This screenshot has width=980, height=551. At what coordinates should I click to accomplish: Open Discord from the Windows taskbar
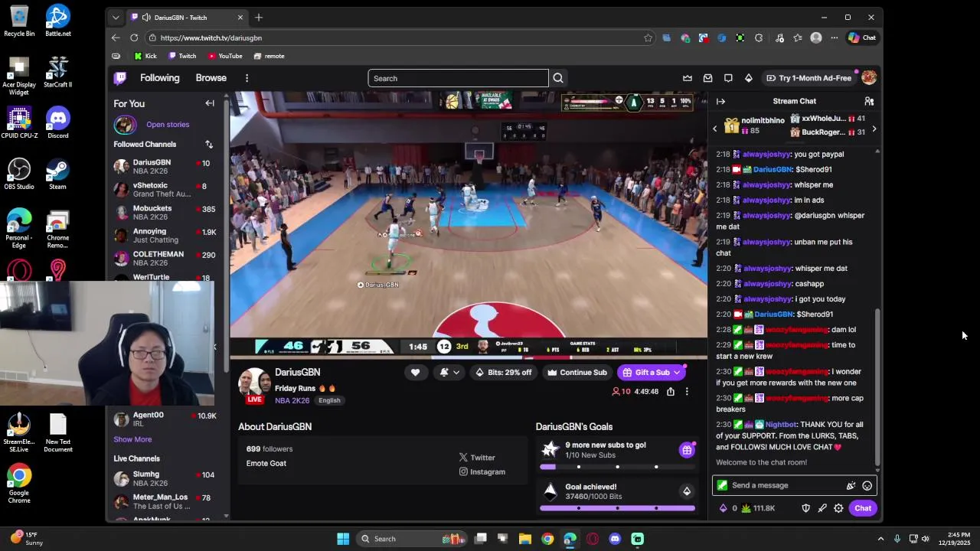615,539
